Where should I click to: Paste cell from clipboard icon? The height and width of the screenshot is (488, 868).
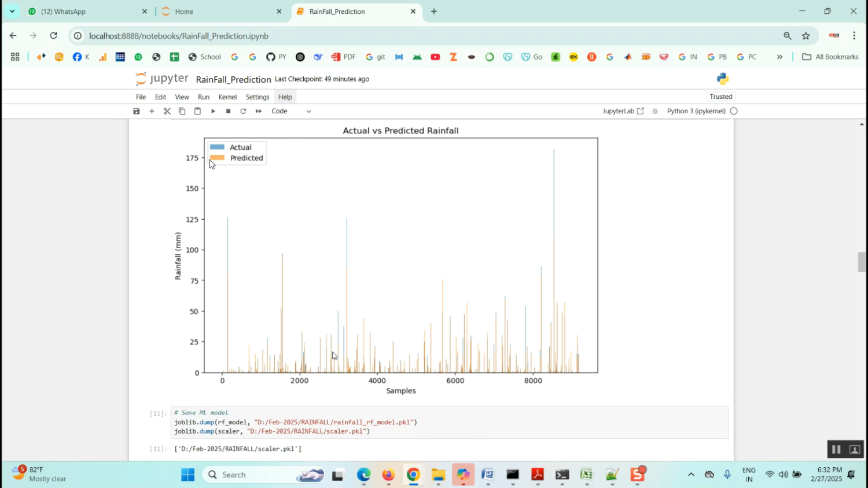pyautogui.click(x=197, y=111)
